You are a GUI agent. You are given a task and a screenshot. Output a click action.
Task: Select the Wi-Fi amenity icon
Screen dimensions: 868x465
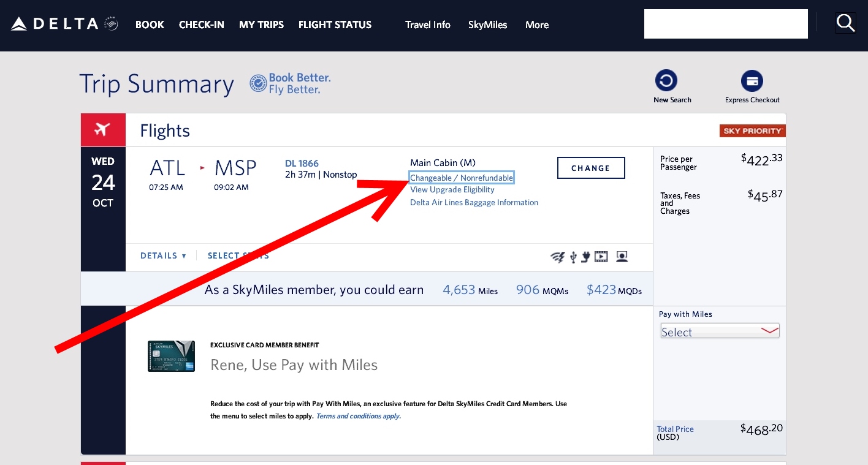pos(557,257)
